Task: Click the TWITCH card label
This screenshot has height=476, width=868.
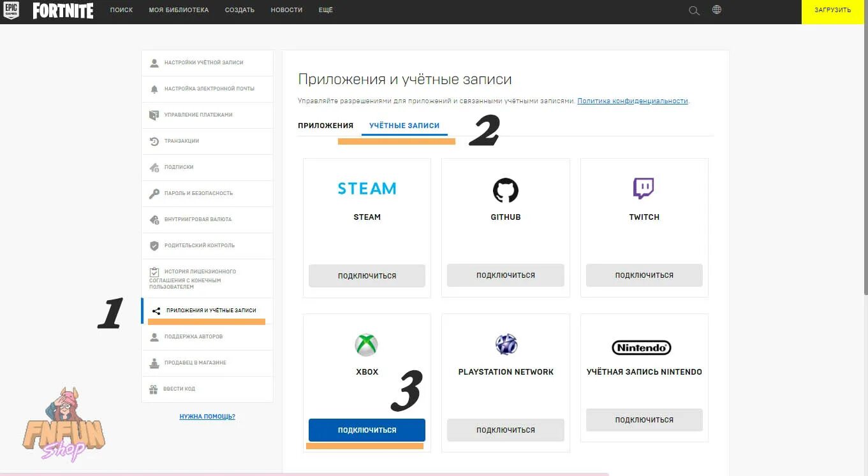Action: [x=644, y=217]
